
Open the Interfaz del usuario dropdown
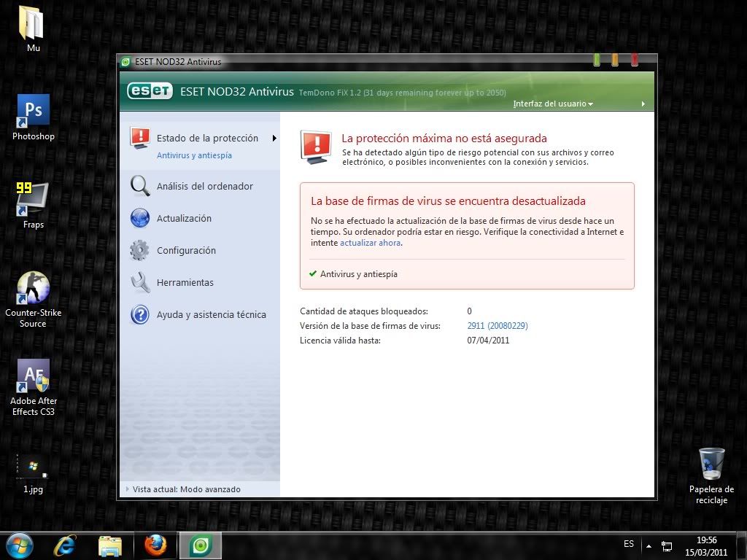point(553,104)
